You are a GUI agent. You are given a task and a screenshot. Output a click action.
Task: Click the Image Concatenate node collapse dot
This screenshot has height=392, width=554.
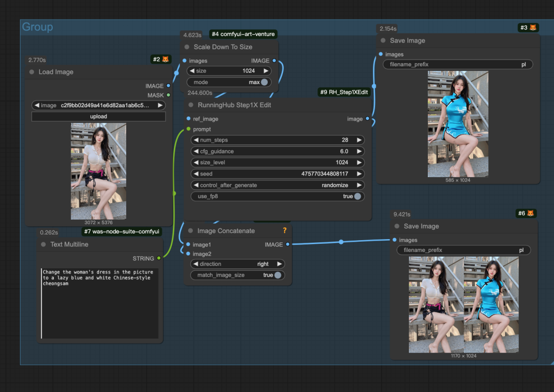(x=191, y=231)
